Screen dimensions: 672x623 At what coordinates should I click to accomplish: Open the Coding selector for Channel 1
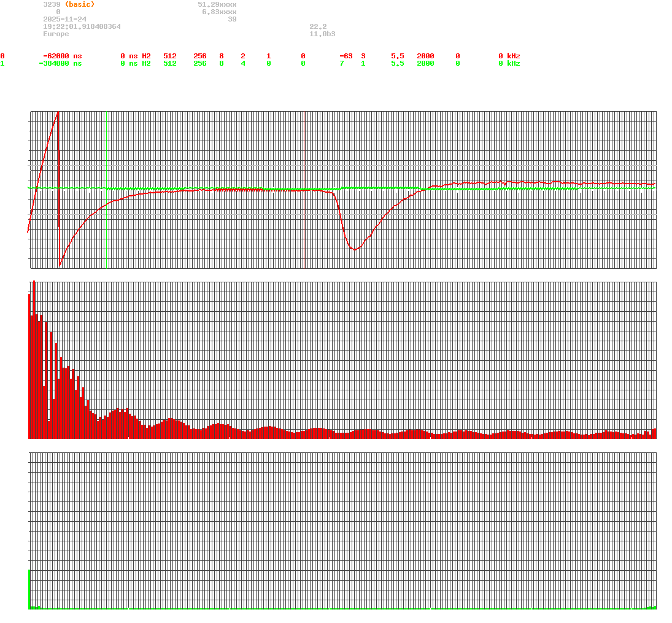pos(363,63)
